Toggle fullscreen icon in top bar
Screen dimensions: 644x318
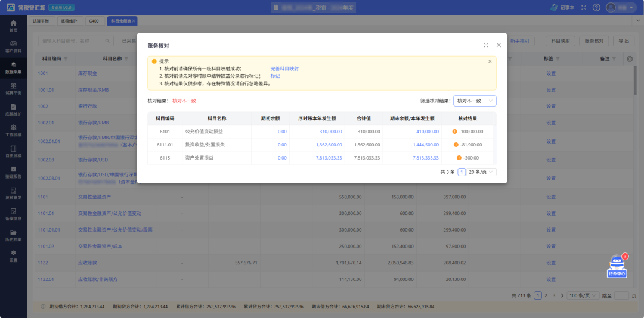click(584, 7)
